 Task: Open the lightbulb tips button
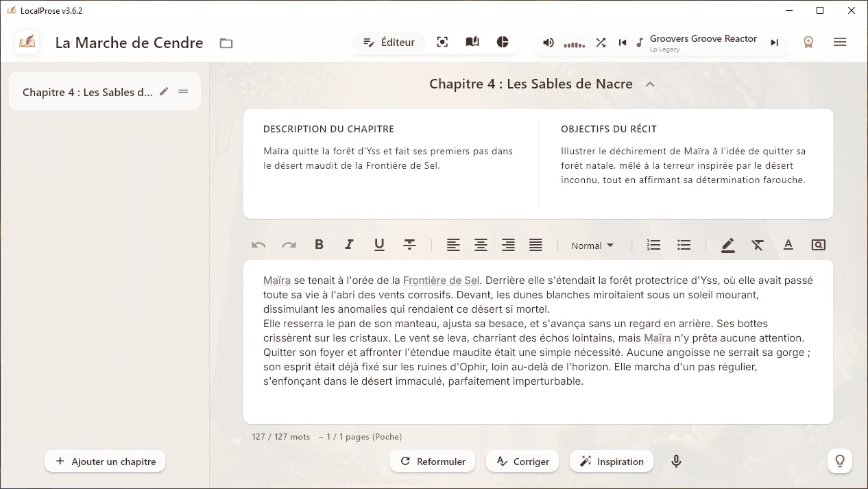pyautogui.click(x=840, y=461)
